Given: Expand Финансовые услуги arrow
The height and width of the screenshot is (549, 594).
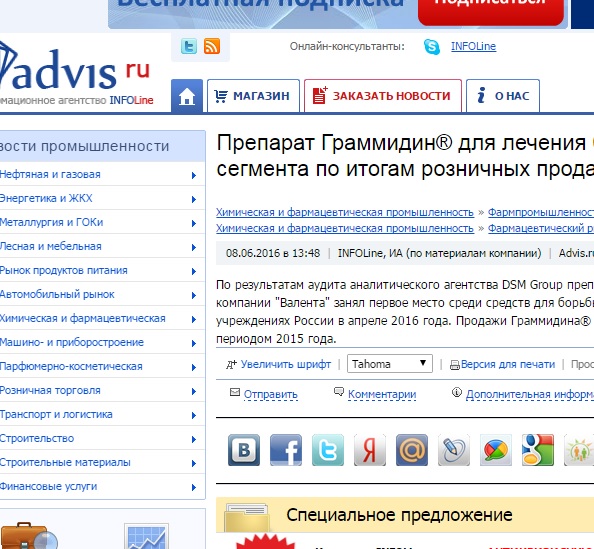Looking at the screenshot, I should [x=194, y=487].
